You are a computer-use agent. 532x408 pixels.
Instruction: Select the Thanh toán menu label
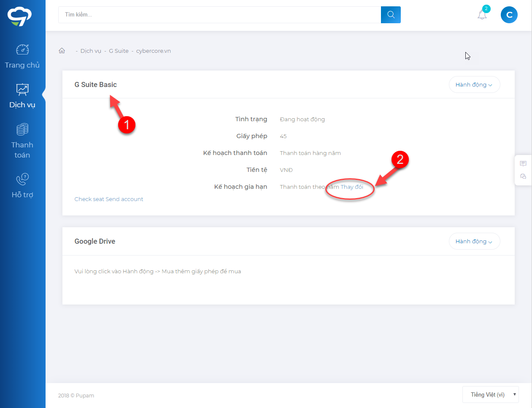22,150
